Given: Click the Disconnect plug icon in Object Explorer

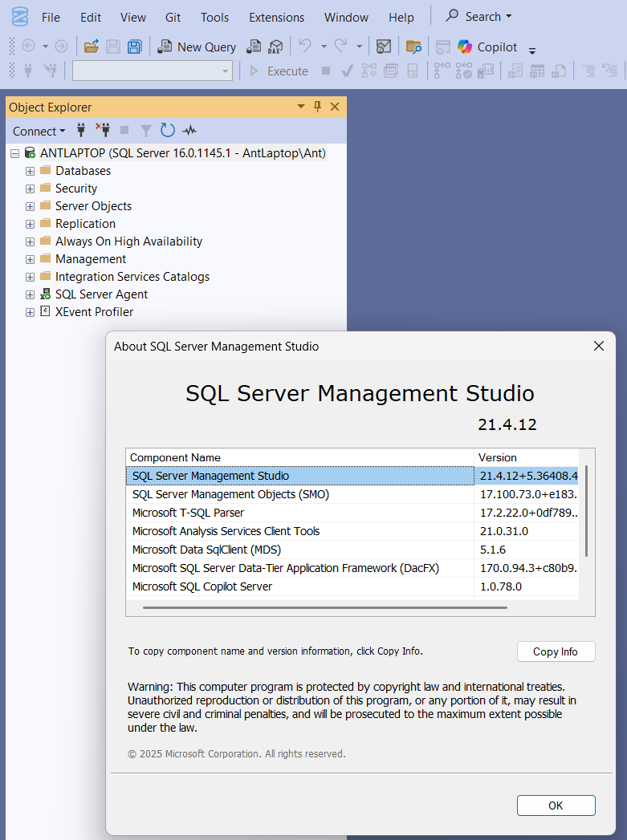Looking at the screenshot, I should click(103, 130).
